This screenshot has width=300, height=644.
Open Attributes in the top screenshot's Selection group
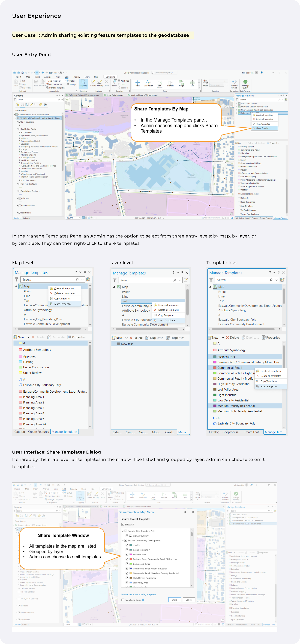click(124, 81)
